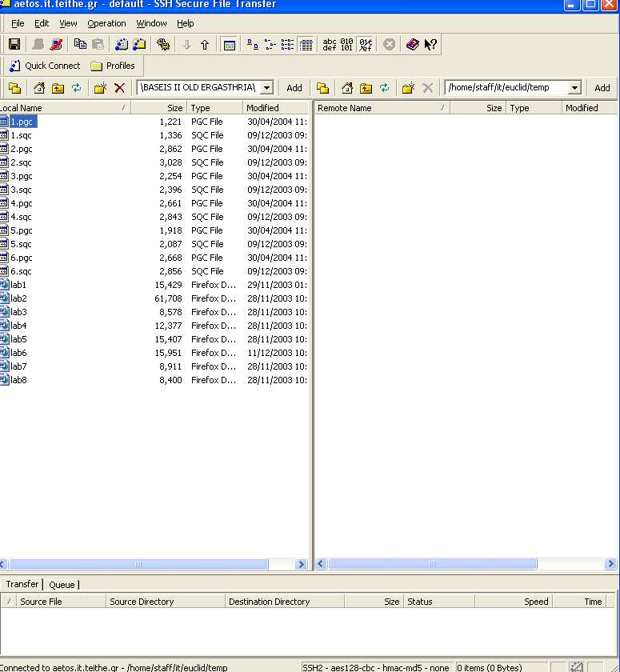Open remote path /home/staff/it/euclid/temp dropdown
The width and height of the screenshot is (620, 672).
tap(574, 88)
